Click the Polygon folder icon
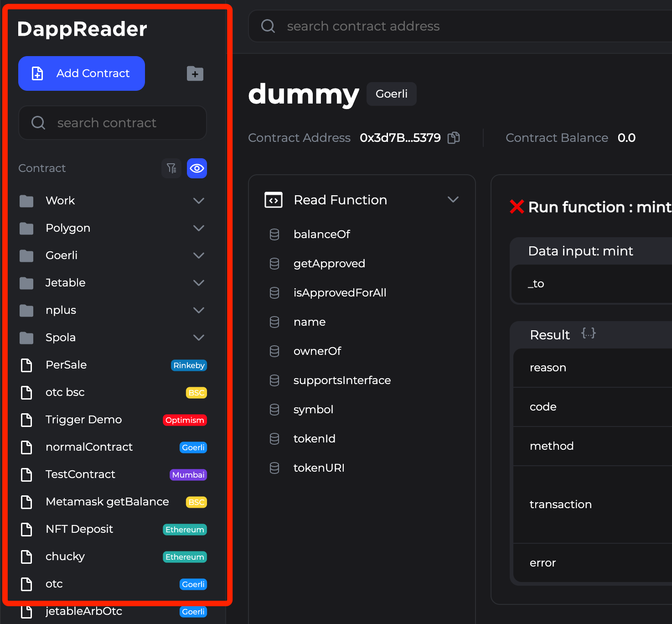 pyautogui.click(x=26, y=229)
